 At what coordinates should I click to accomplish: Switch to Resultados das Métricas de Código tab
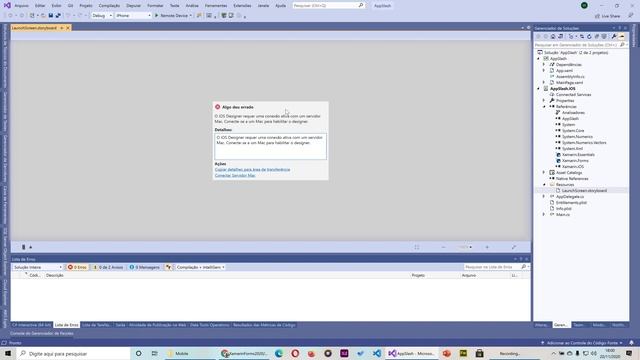tap(264, 325)
